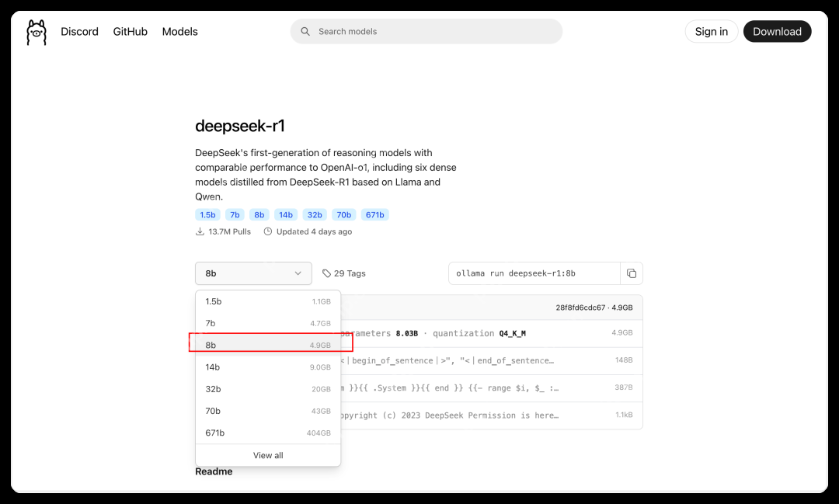Collapse the 8b model size dropdown

pos(253,273)
